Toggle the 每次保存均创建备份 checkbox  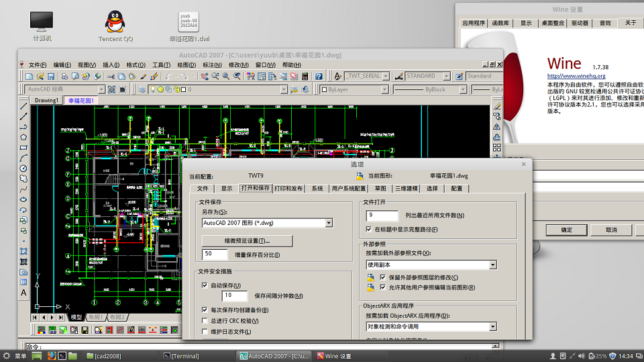[205, 310]
